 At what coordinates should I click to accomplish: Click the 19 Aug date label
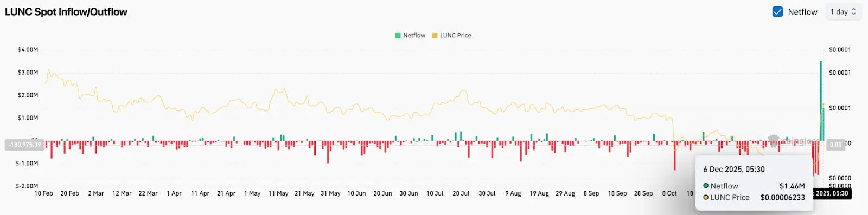click(539, 193)
